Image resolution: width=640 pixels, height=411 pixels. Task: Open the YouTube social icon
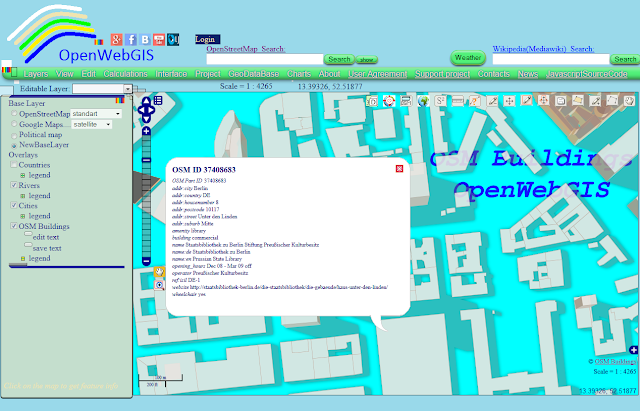[159, 40]
